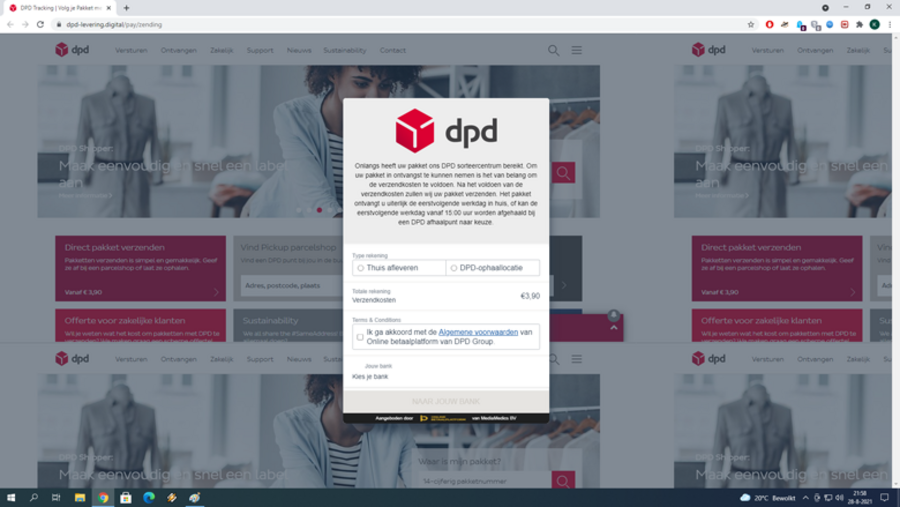The image size is (900, 507).
Task: Switch to Chrome in the taskbar
Action: pyautogui.click(x=103, y=498)
